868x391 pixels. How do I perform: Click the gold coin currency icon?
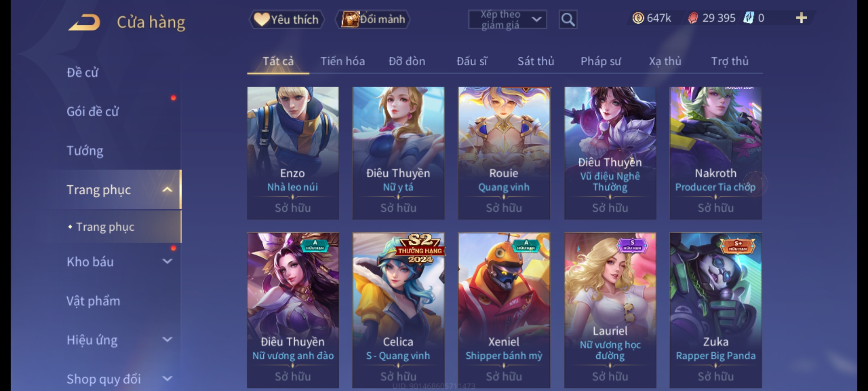coord(638,18)
